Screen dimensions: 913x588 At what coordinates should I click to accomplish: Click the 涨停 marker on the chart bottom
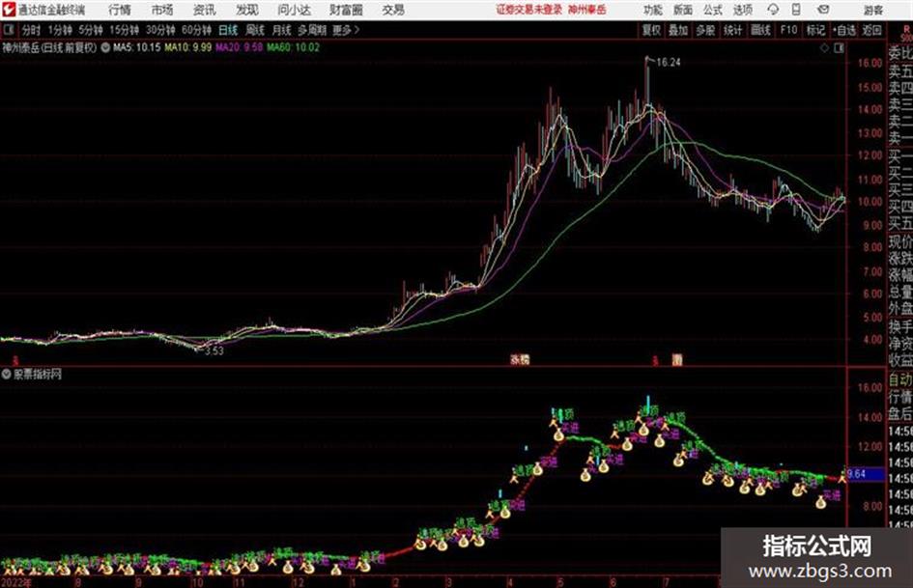pyautogui.click(x=520, y=360)
